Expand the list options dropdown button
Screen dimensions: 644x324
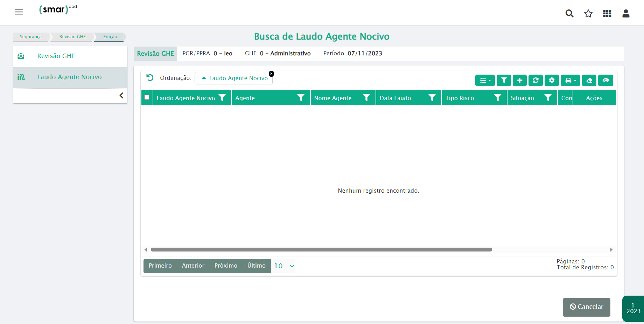point(485,81)
